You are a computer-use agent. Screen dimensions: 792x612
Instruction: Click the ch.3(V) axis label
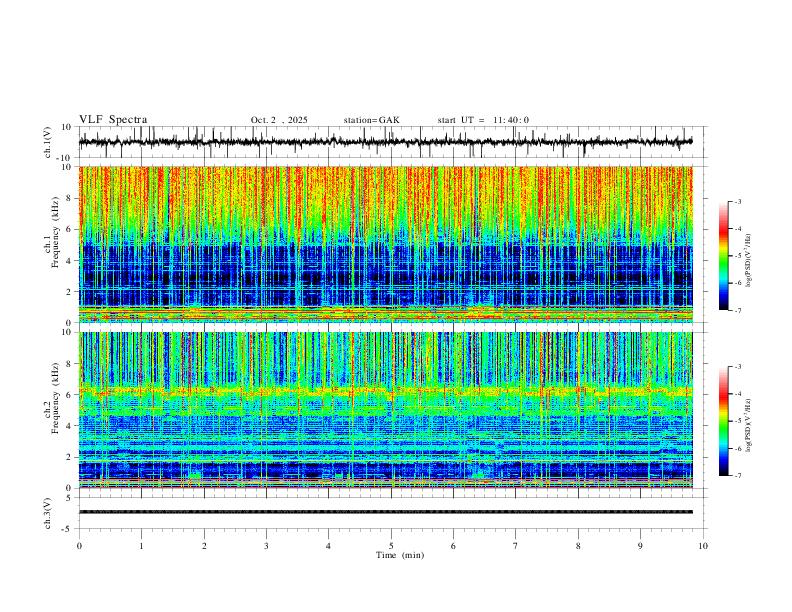click(x=48, y=513)
